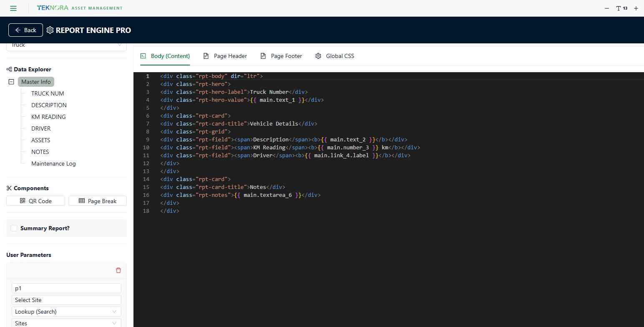Click the Data Explorer tree icon
Screen dimensions: 644x327
pos(9,69)
